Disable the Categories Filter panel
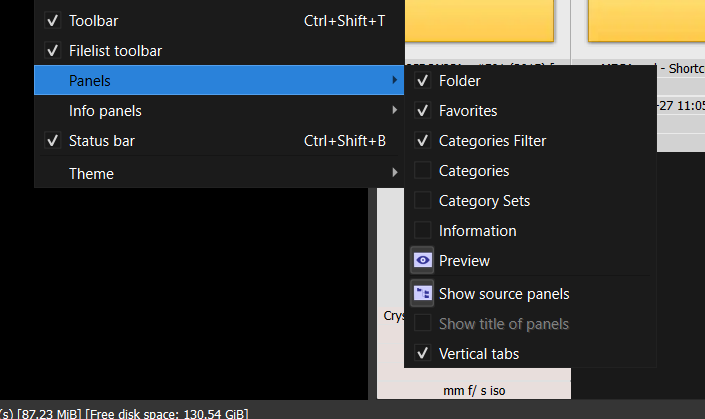This screenshot has width=705, height=419. (x=422, y=141)
